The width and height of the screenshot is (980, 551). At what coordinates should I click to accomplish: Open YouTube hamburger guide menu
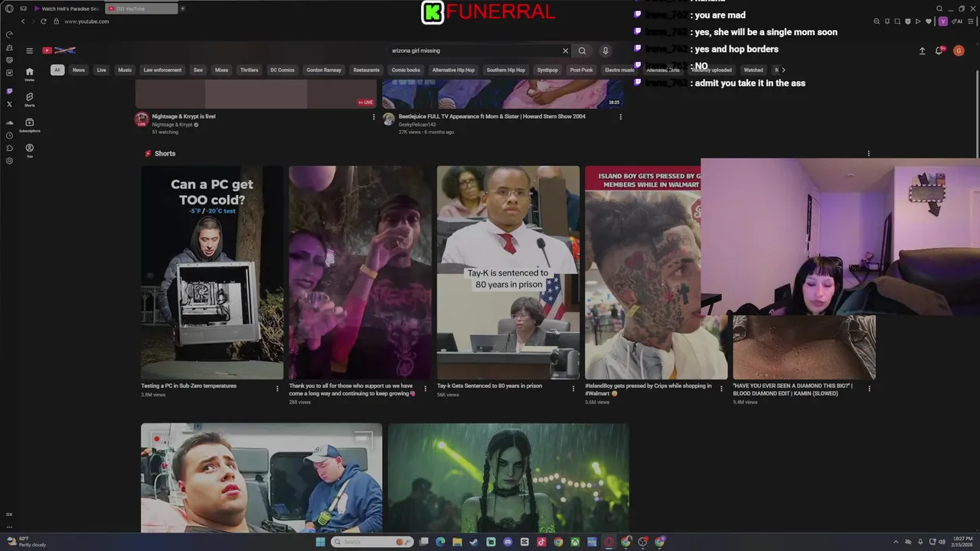point(29,51)
